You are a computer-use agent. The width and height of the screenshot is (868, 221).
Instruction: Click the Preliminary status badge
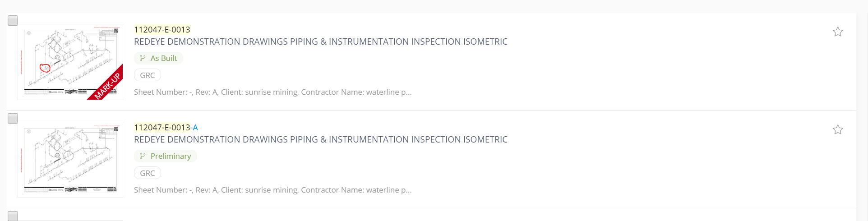pyautogui.click(x=166, y=156)
